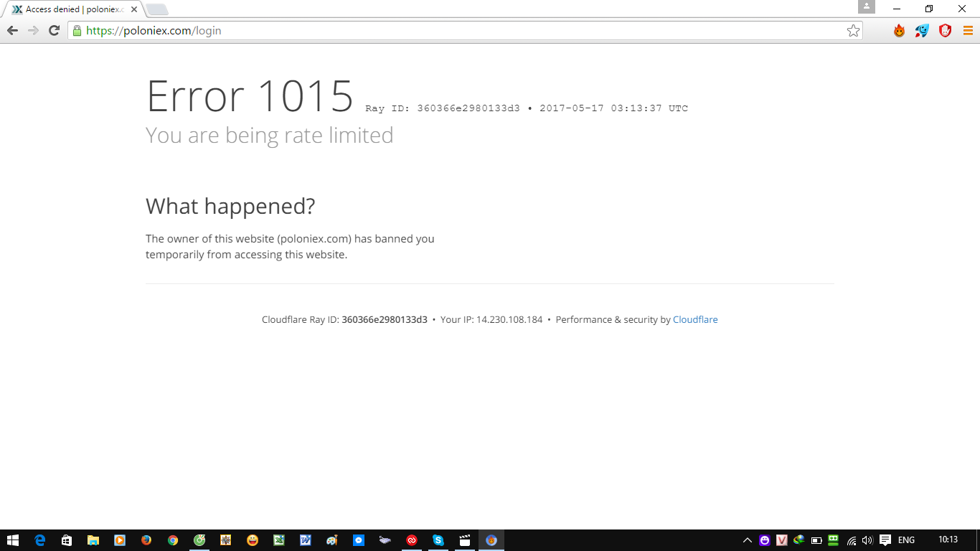Viewport: 980px width, 551px height.
Task: Select the Ray ID value in bold
Action: pyautogui.click(x=385, y=320)
